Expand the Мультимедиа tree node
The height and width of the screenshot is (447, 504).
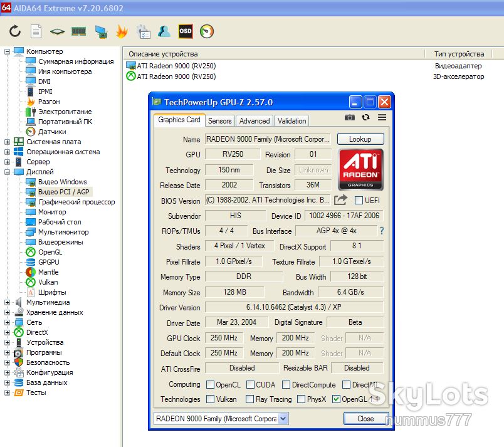pos(7,302)
